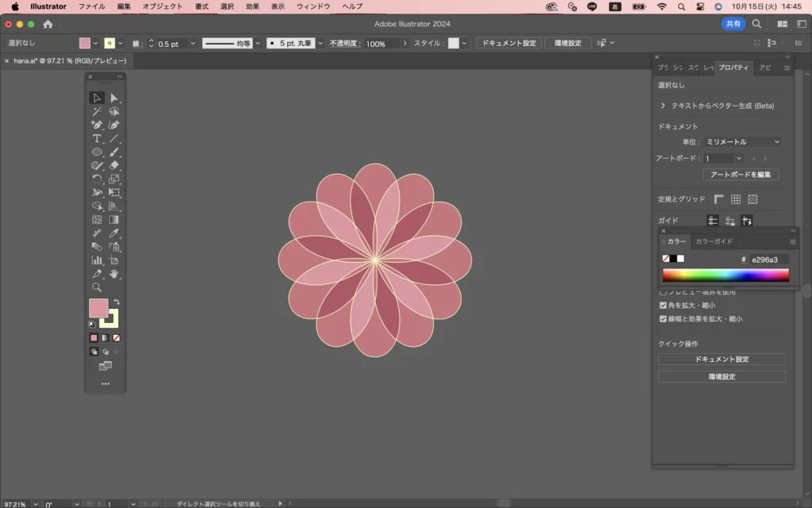This screenshot has height=508, width=812.
Task: Pick the Hand tool
Action: click(114, 274)
